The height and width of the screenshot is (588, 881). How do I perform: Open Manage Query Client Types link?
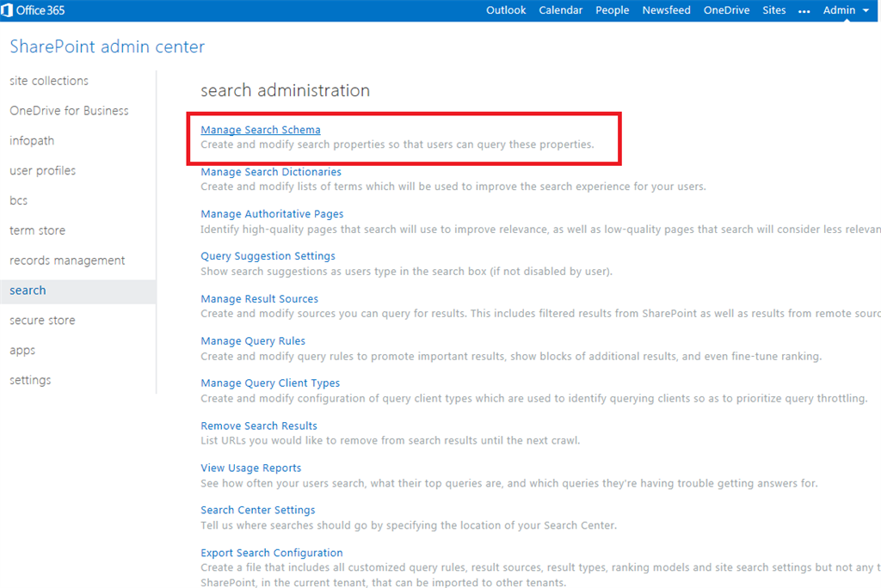(x=270, y=383)
